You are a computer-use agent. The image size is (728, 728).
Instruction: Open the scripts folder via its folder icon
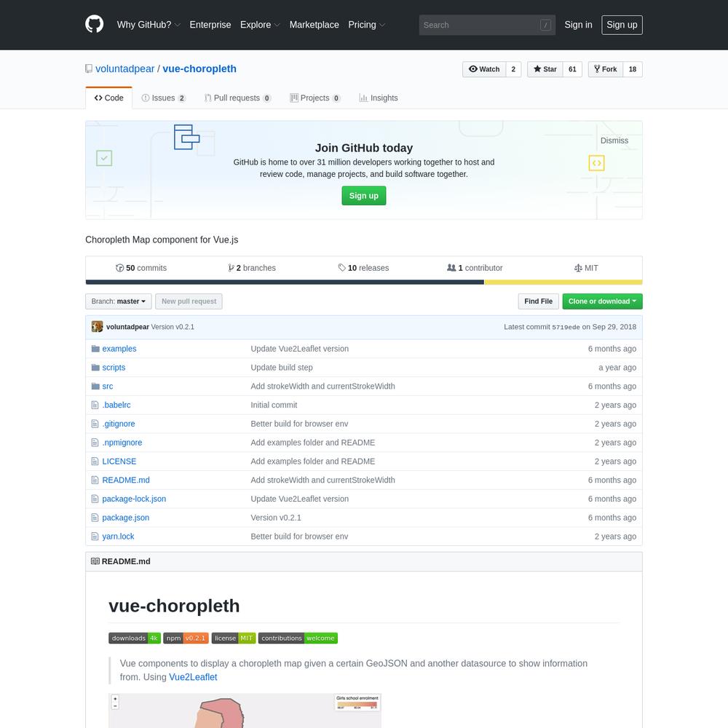95,367
